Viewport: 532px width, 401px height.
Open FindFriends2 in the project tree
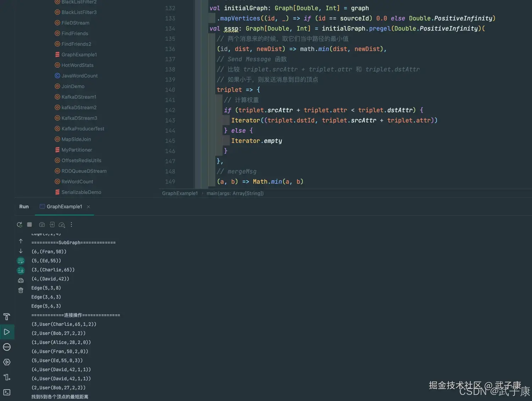pyautogui.click(x=76, y=44)
